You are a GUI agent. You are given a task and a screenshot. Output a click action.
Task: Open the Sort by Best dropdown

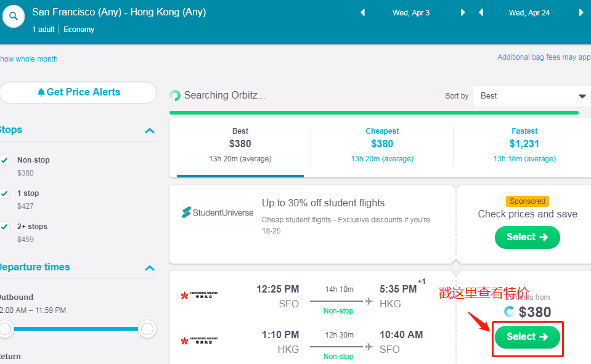(x=531, y=96)
